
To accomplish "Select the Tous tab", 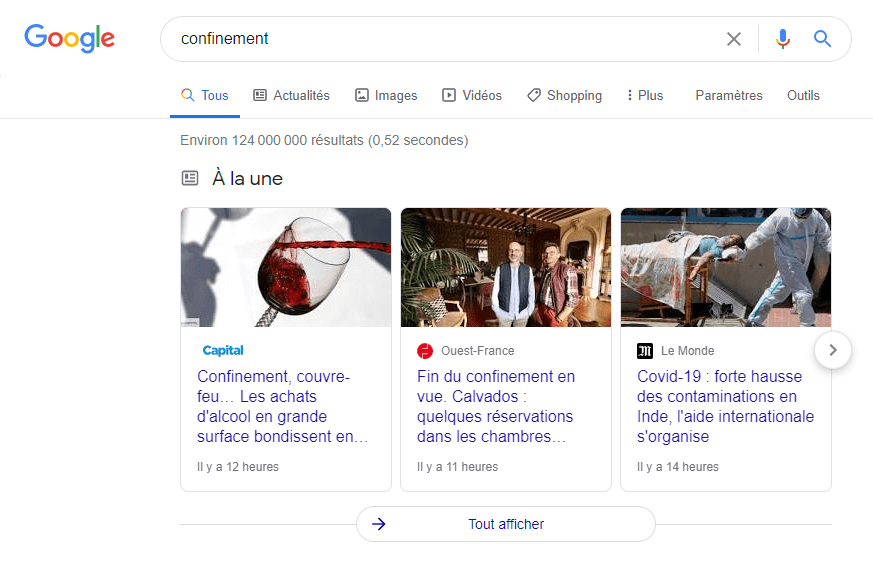I will pos(205,95).
